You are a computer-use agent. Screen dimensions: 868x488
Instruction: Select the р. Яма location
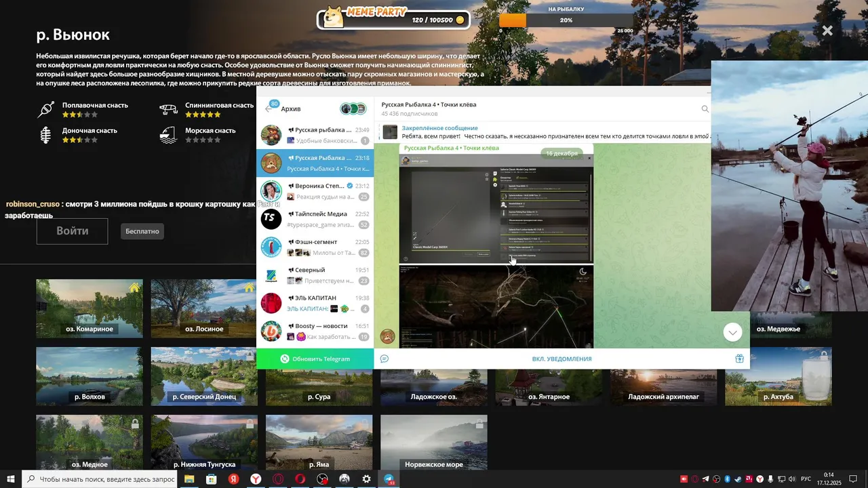pyautogui.click(x=319, y=443)
